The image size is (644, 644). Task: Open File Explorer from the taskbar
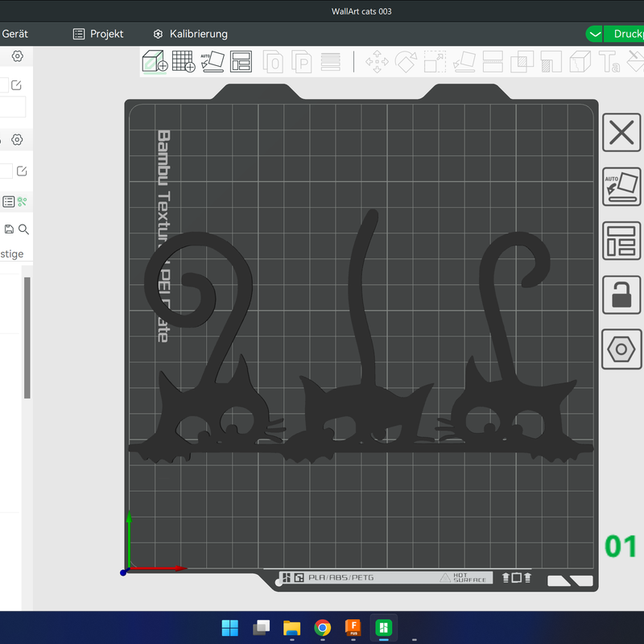tap(291, 628)
